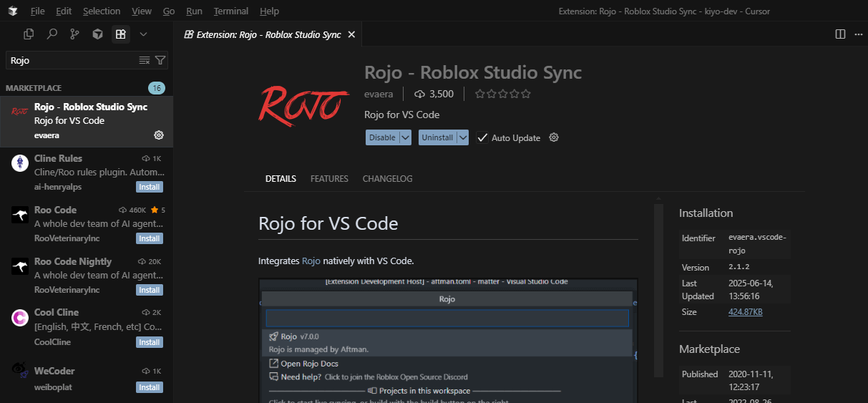Open the Terminal menu
Screen dimensions: 868x403
coord(231,11)
